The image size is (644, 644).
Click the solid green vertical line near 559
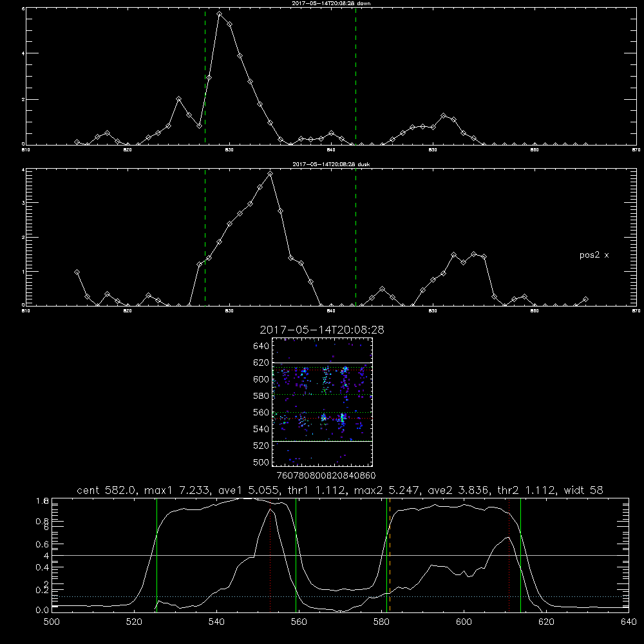click(x=296, y=554)
